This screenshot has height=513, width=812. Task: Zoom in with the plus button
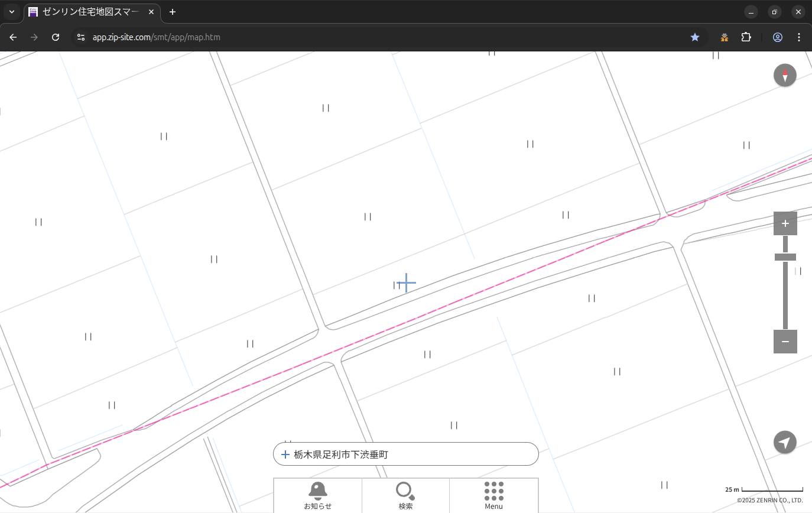(785, 223)
